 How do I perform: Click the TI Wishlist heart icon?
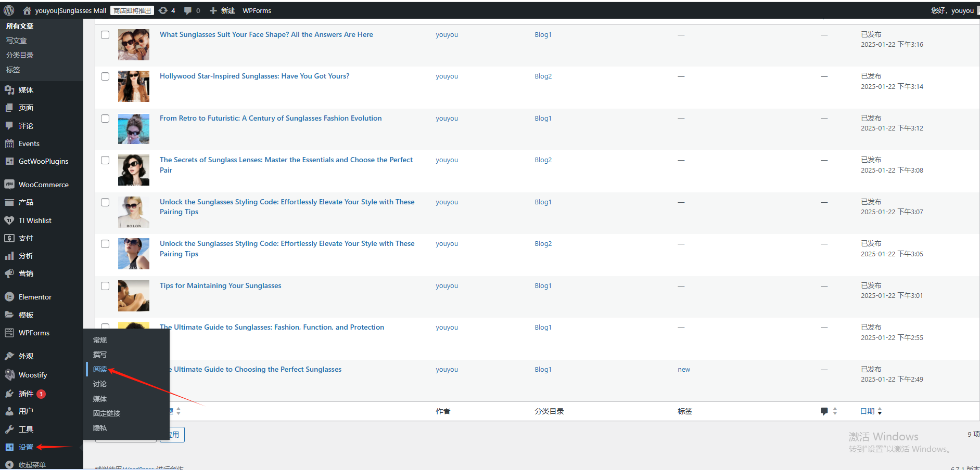9,220
